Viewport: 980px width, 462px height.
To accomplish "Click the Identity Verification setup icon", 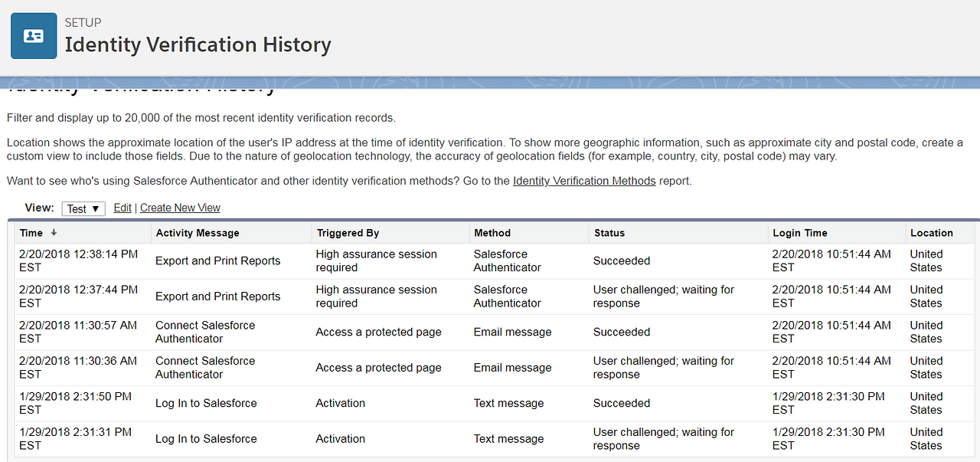I will click(x=34, y=36).
